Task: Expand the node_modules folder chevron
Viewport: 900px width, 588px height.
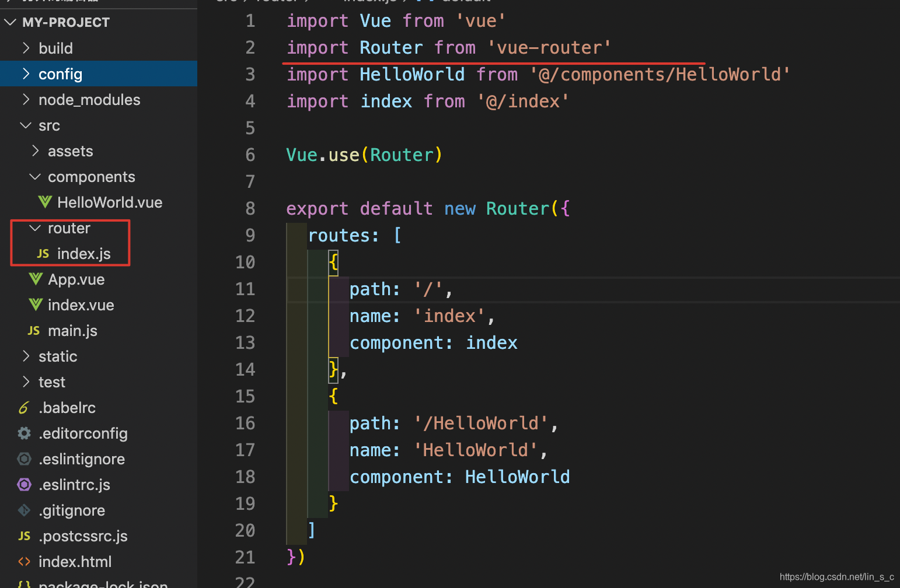Action: (26, 99)
